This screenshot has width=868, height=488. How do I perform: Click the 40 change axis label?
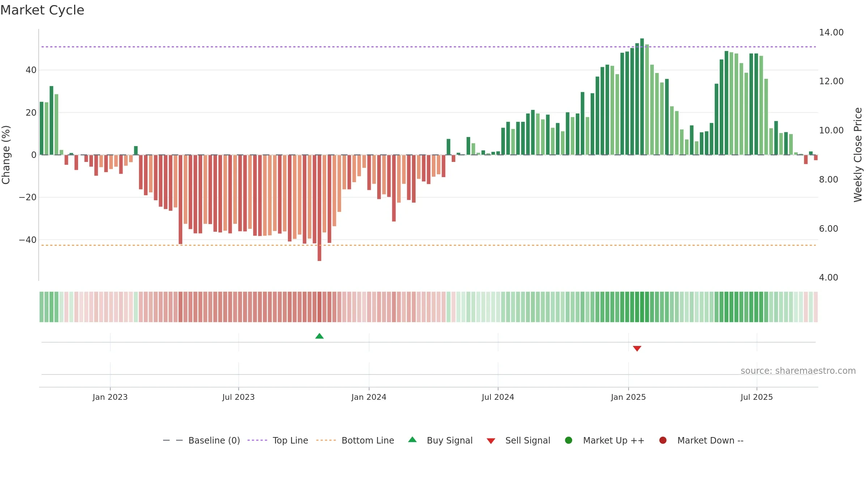coord(31,70)
